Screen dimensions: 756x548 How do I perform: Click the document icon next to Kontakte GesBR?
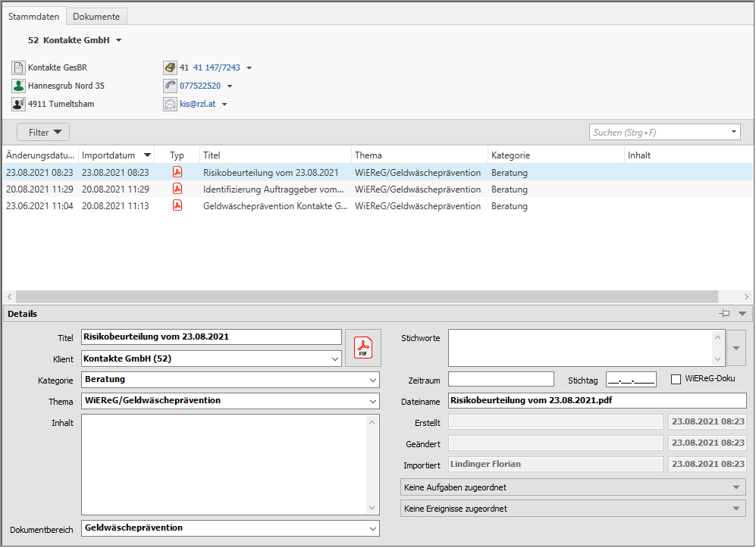(x=18, y=67)
